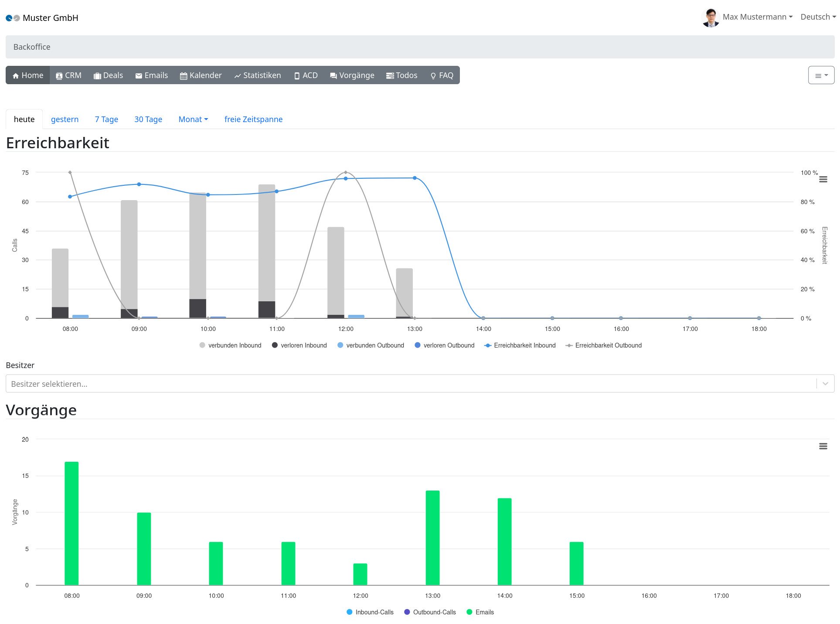840x624 pixels.
Task: Go to the Home navigation item
Action: [x=28, y=75]
